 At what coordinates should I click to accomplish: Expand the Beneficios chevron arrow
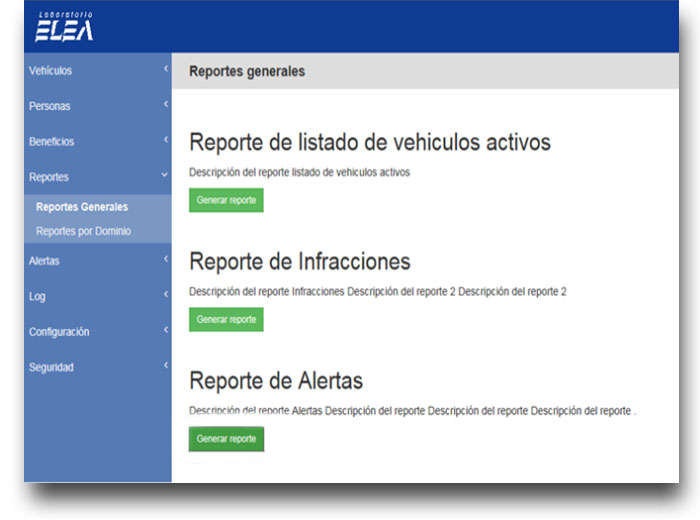coord(165,140)
